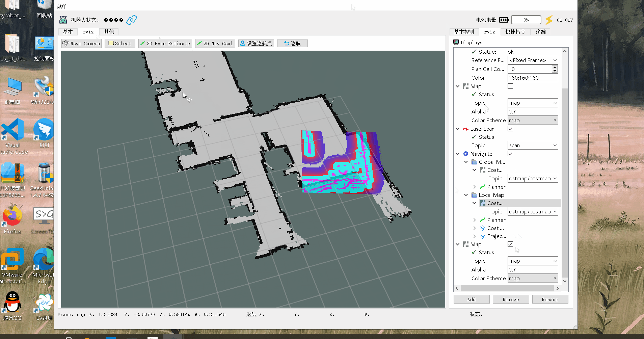Enable the unchecked Map color checkbox

[x=510, y=86]
